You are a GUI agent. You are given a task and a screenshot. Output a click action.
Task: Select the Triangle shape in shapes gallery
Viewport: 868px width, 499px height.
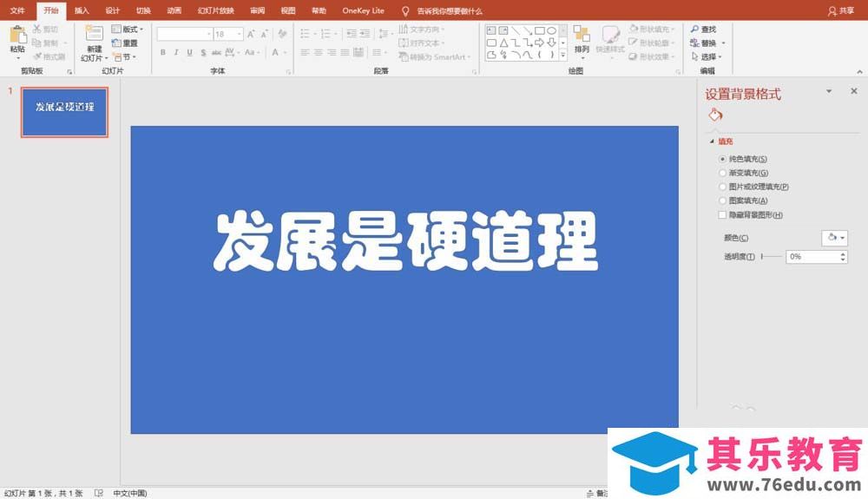tap(503, 43)
